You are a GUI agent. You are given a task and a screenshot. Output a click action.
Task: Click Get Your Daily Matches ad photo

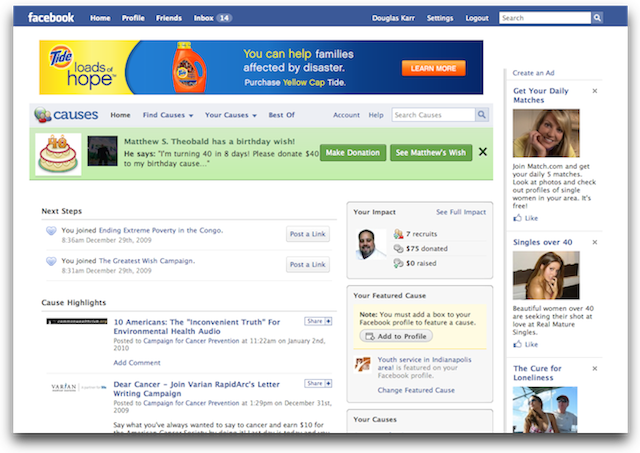(546, 133)
